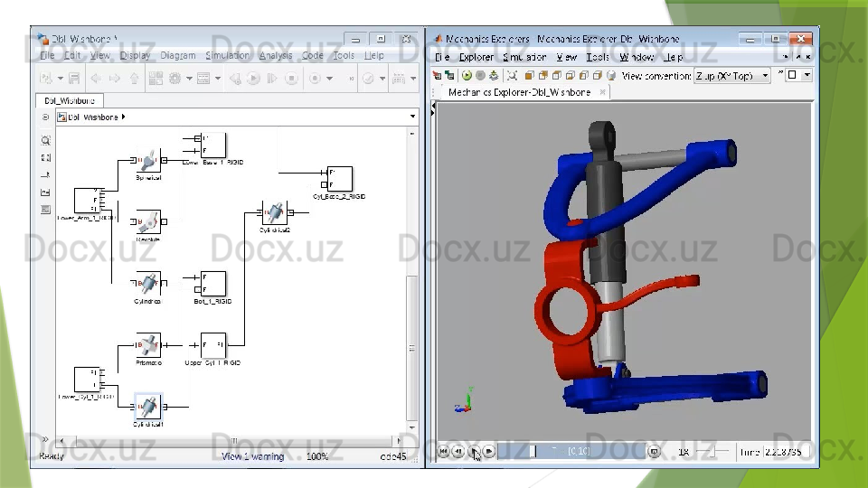The width and height of the screenshot is (868, 488).
Task: Switch to the Mechanics Explorer-Dbl_Wishbone tab
Action: click(x=519, y=92)
